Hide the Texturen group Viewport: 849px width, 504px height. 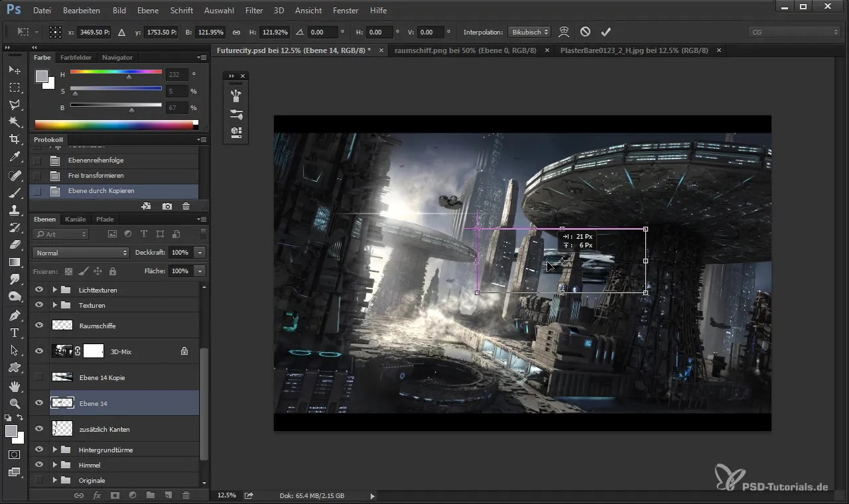[x=39, y=305]
